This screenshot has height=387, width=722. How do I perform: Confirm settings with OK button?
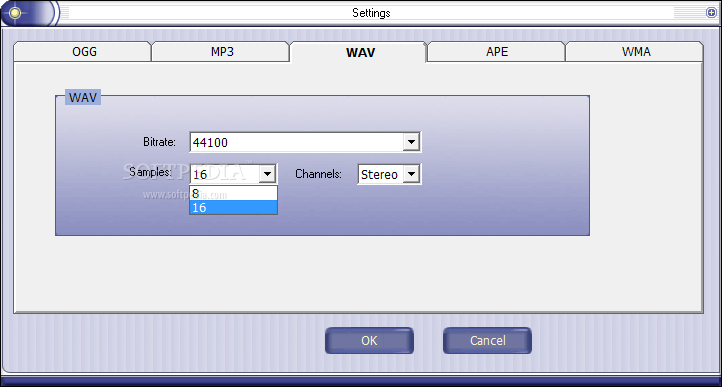pos(369,340)
